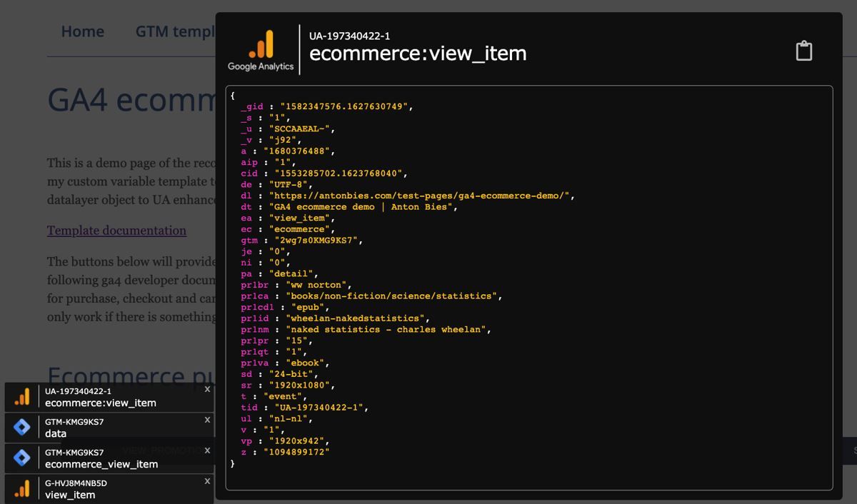The height and width of the screenshot is (504, 857).
Task: Click the _v value j92
Action: point(283,140)
